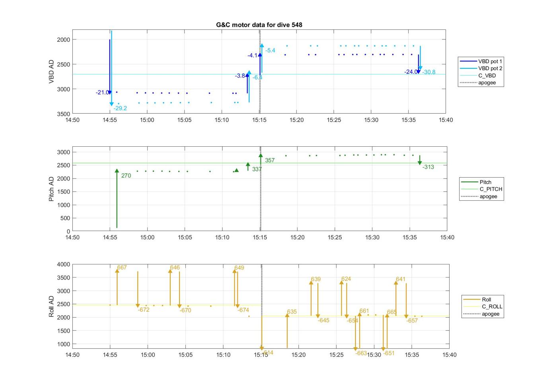Click the -3.8 VBD annotation
Screen dimensions: 557x392
coord(240,76)
